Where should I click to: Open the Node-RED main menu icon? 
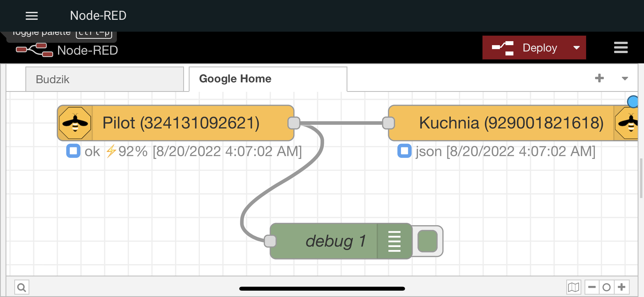621,48
